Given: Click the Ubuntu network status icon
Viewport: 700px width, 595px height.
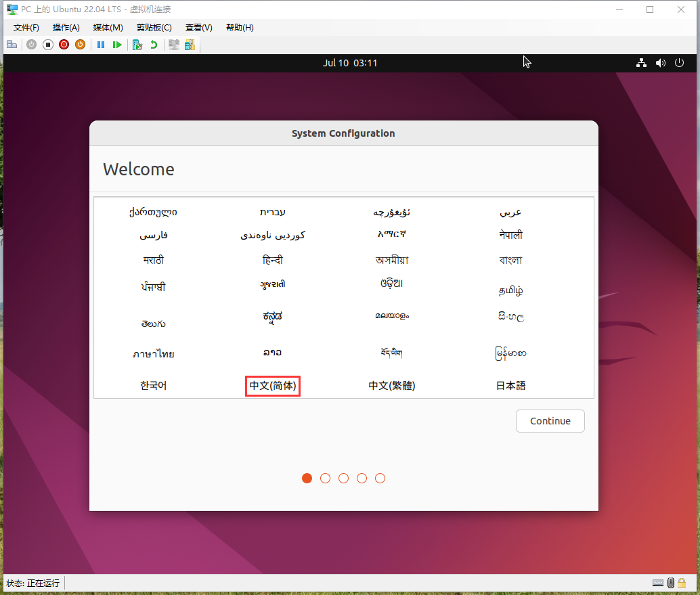Looking at the screenshot, I should tap(641, 63).
